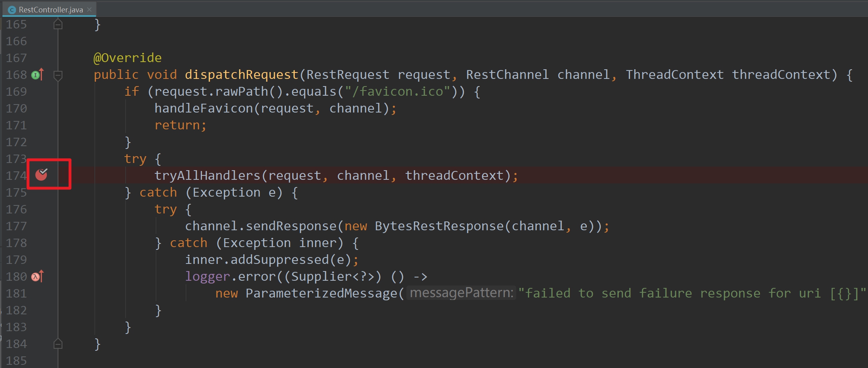This screenshot has width=868, height=368.
Task: Toggle the breakpoint on line 174
Action: 41,174
